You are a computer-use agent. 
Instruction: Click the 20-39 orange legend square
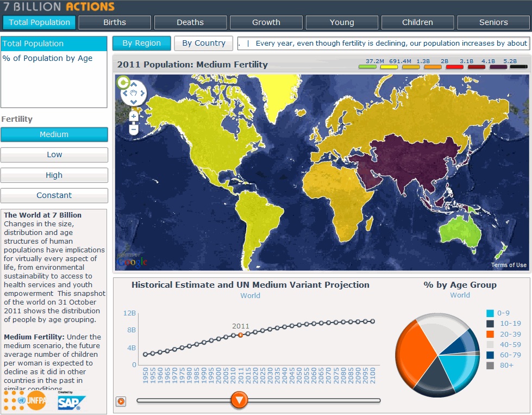[x=490, y=334]
